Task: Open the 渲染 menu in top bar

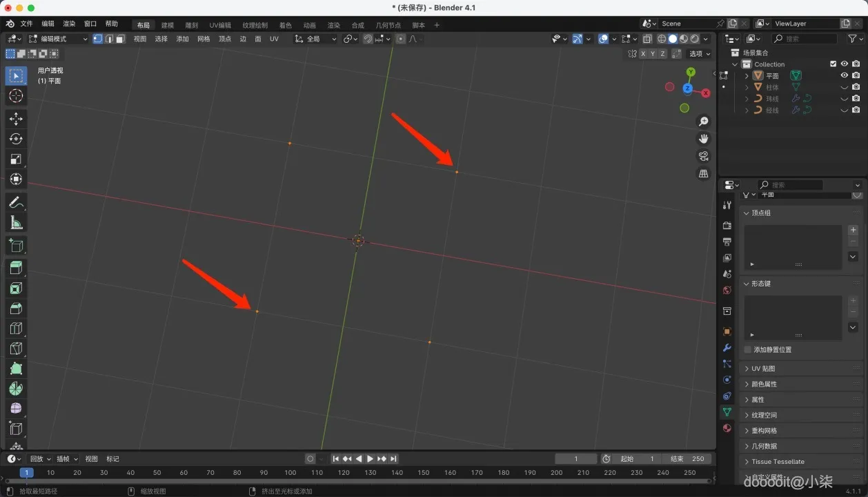Action: [x=69, y=23]
